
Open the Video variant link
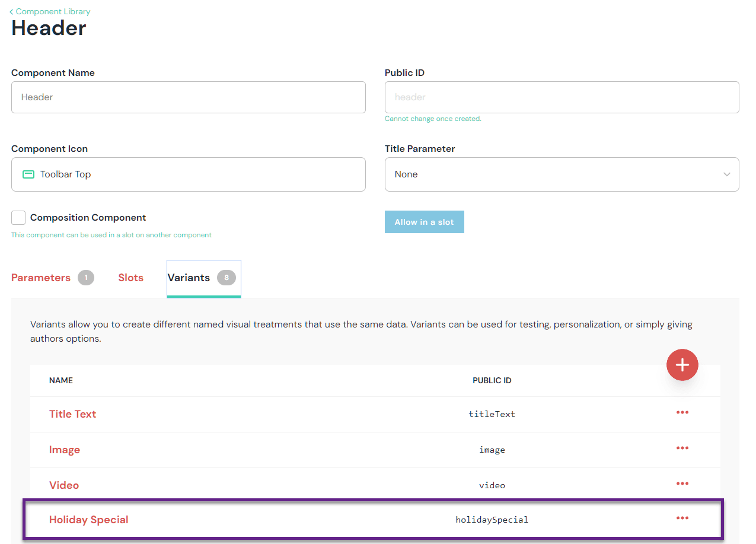point(64,485)
